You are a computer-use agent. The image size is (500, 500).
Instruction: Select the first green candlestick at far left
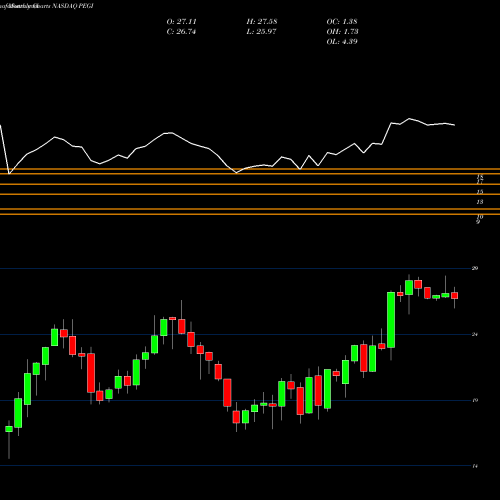click(x=9, y=429)
